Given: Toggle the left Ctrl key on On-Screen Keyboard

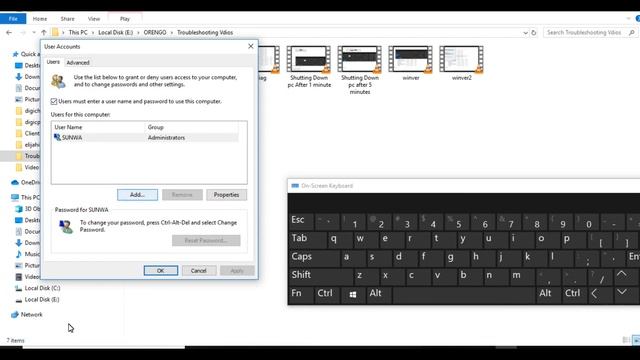Looking at the screenshot, I should [x=327, y=294].
